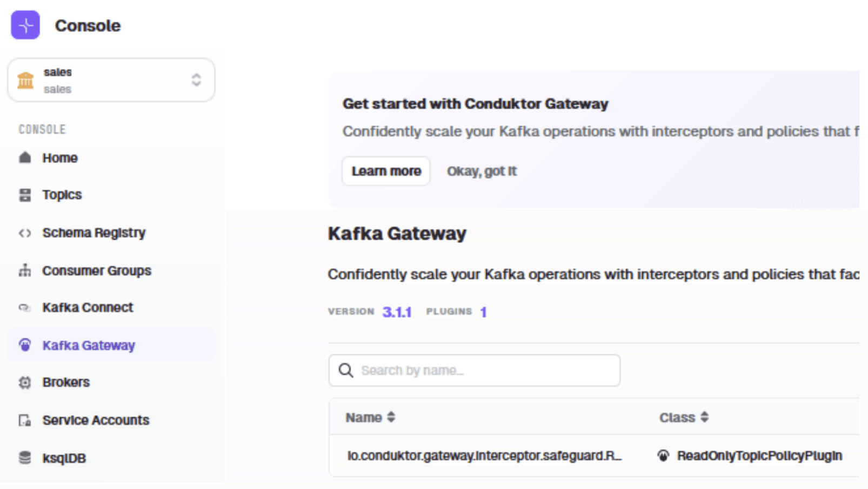
Task: Click the Topics sidebar icon
Action: click(25, 195)
